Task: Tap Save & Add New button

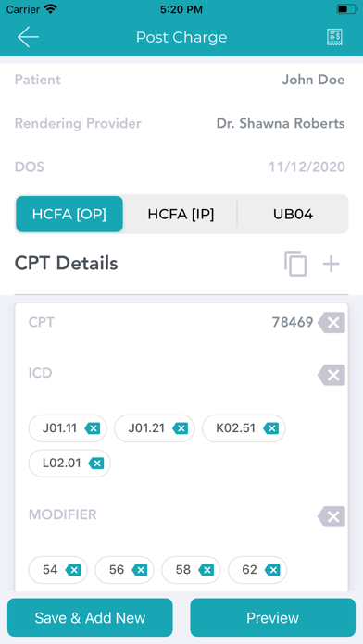Action: tap(90, 617)
